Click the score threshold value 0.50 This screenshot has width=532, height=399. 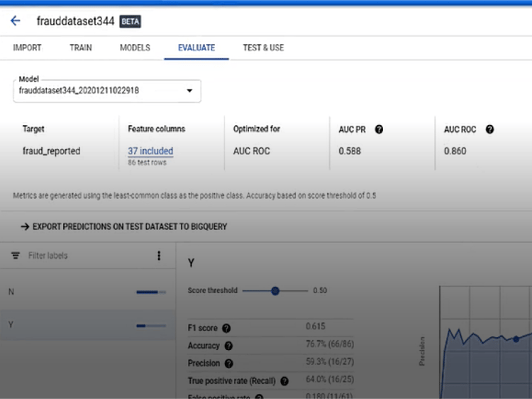[x=320, y=290]
